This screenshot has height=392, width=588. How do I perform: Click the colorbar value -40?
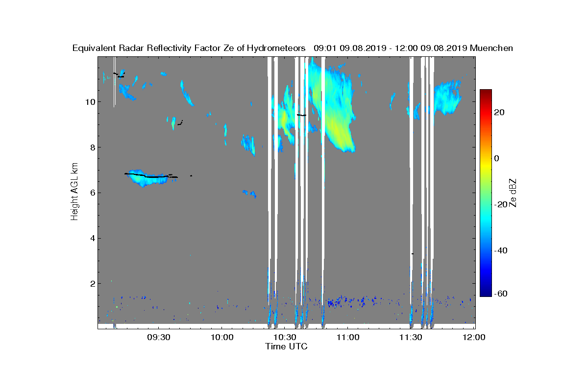500,251
